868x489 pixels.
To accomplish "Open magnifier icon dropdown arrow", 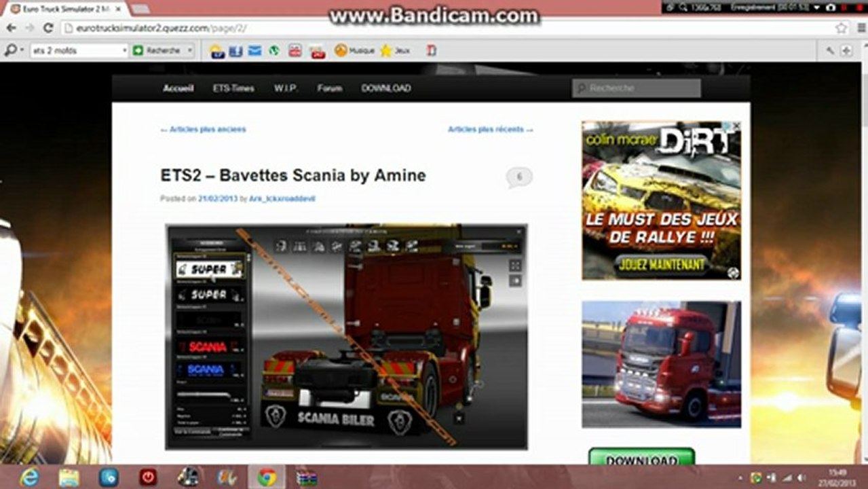I will [x=22, y=51].
